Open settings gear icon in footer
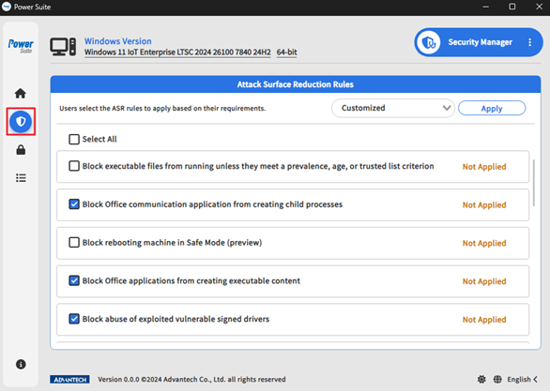 tap(481, 379)
